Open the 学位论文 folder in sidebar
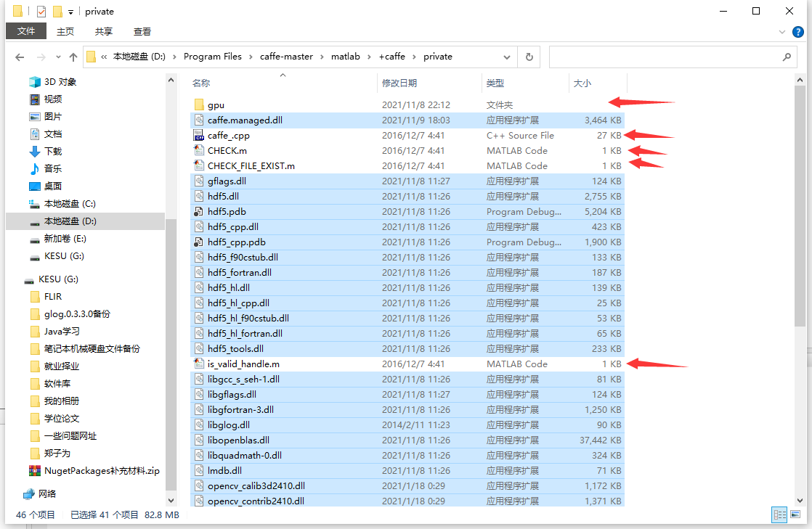 pos(62,419)
